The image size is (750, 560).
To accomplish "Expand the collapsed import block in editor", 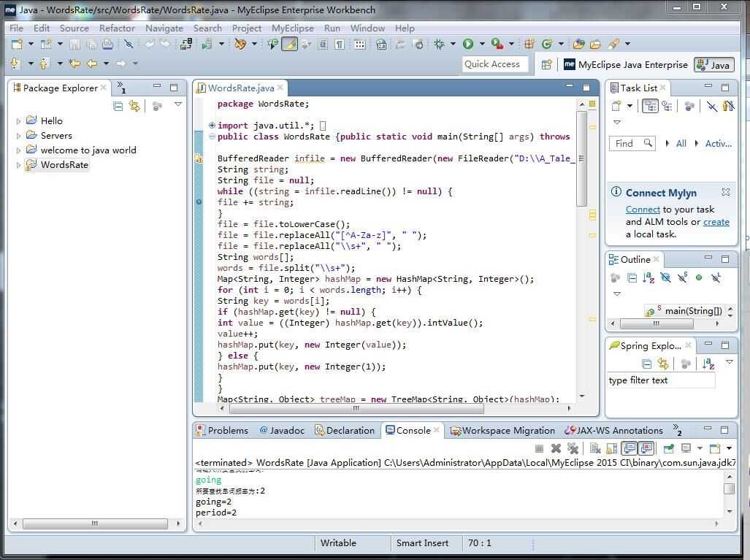I will coord(212,126).
